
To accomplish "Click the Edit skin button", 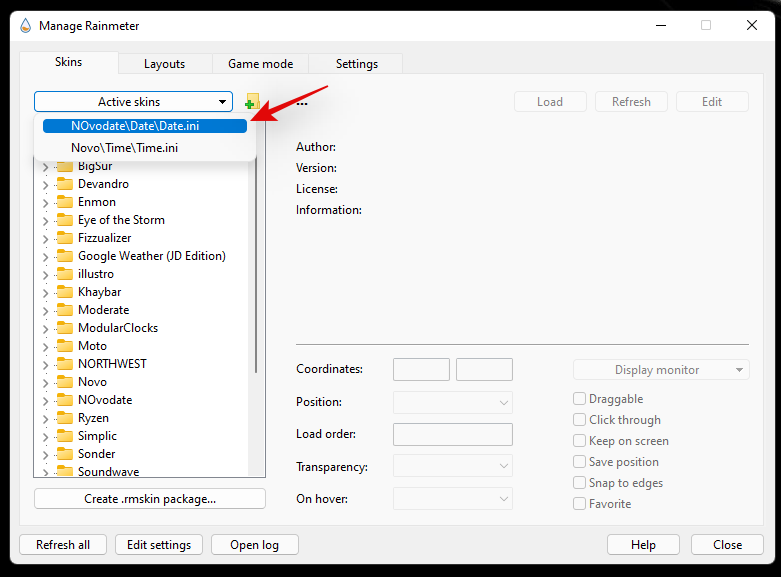I will click(x=712, y=102).
